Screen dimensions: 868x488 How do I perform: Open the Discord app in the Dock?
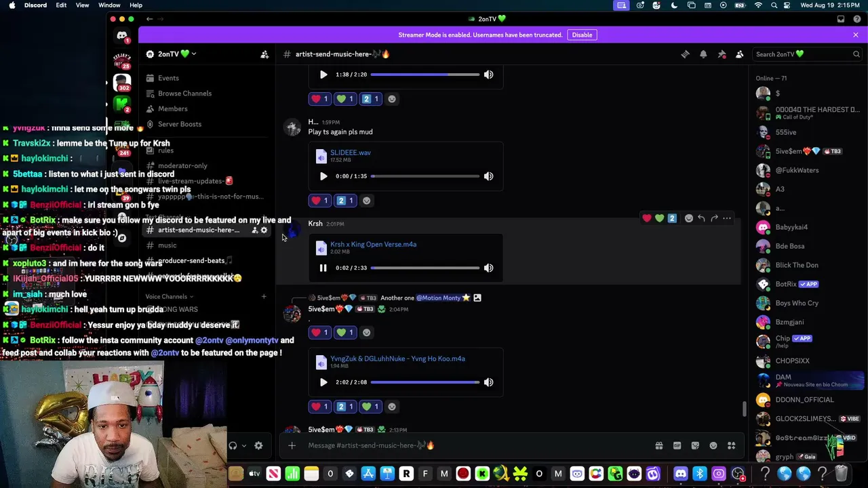click(680, 474)
